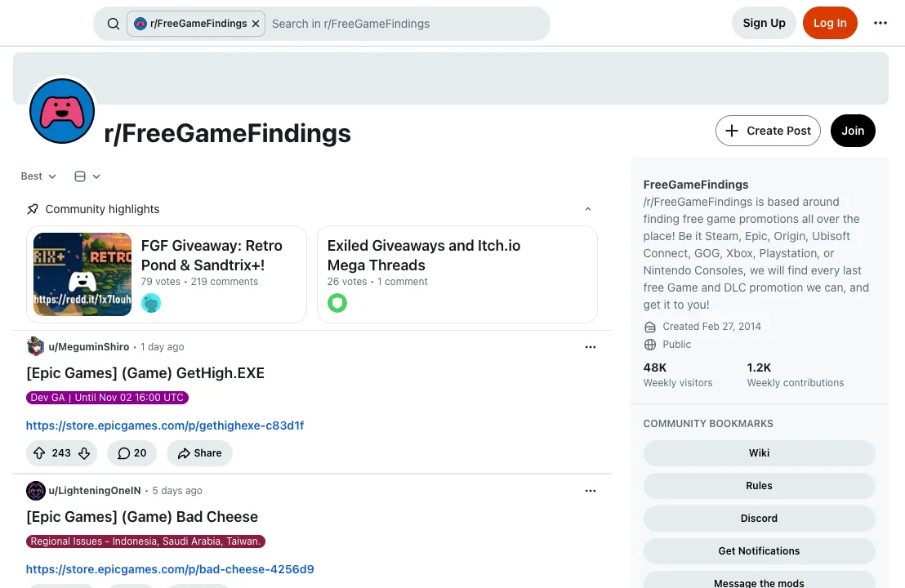Click the teal avatar in FGF Giveaway card
The height and width of the screenshot is (588, 905).
pos(151,303)
